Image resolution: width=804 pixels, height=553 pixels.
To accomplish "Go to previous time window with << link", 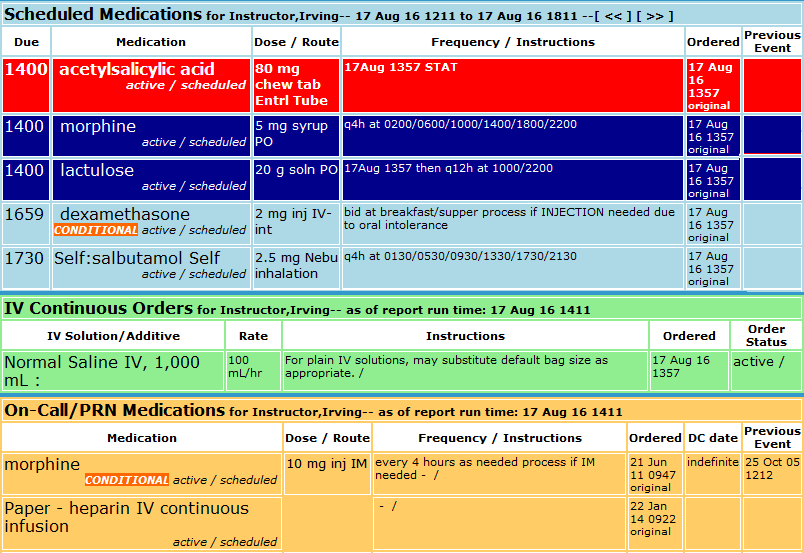I will click(x=614, y=16).
